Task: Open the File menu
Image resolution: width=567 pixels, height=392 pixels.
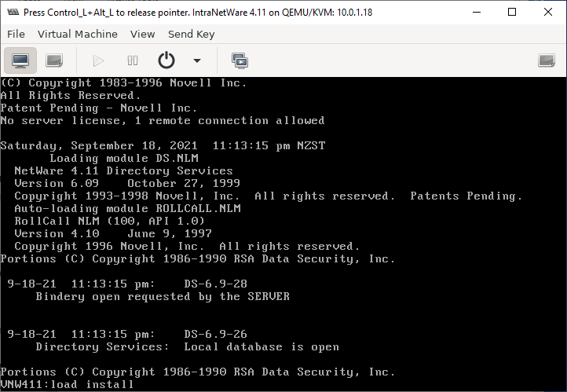Action: (x=16, y=34)
